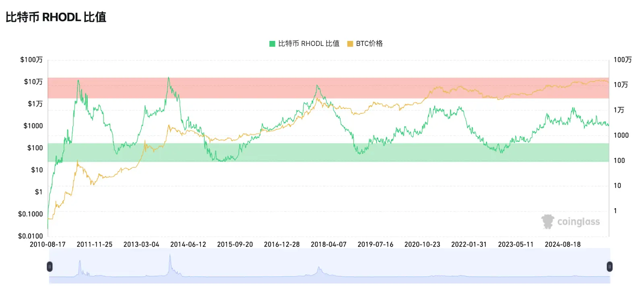644x300 pixels.
Task: Click the chart title 比特币 RHODL 比值
Action: point(56,17)
